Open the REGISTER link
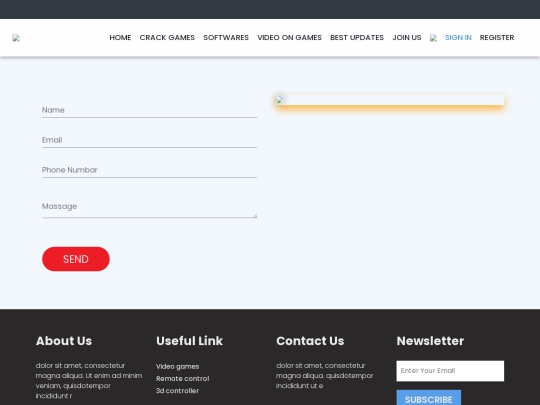Image resolution: width=540 pixels, height=405 pixels. 497,38
